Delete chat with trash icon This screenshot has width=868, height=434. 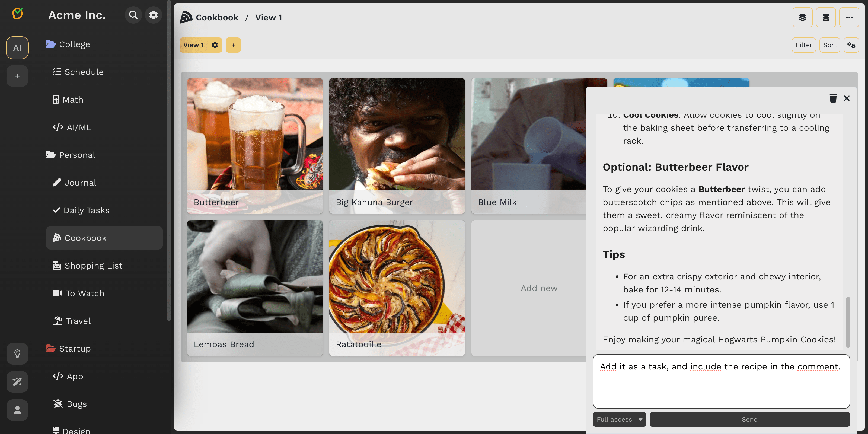[x=833, y=98]
